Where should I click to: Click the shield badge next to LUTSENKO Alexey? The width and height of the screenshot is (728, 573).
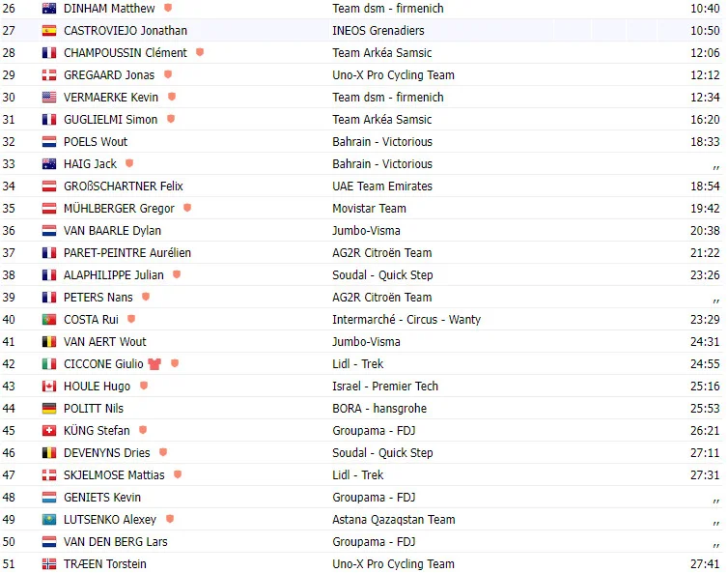[x=170, y=519]
